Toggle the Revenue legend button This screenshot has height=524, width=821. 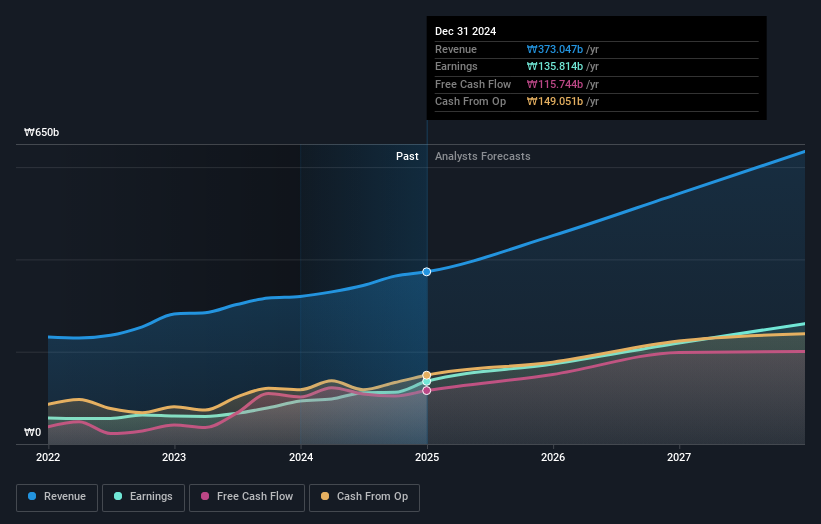(57, 497)
